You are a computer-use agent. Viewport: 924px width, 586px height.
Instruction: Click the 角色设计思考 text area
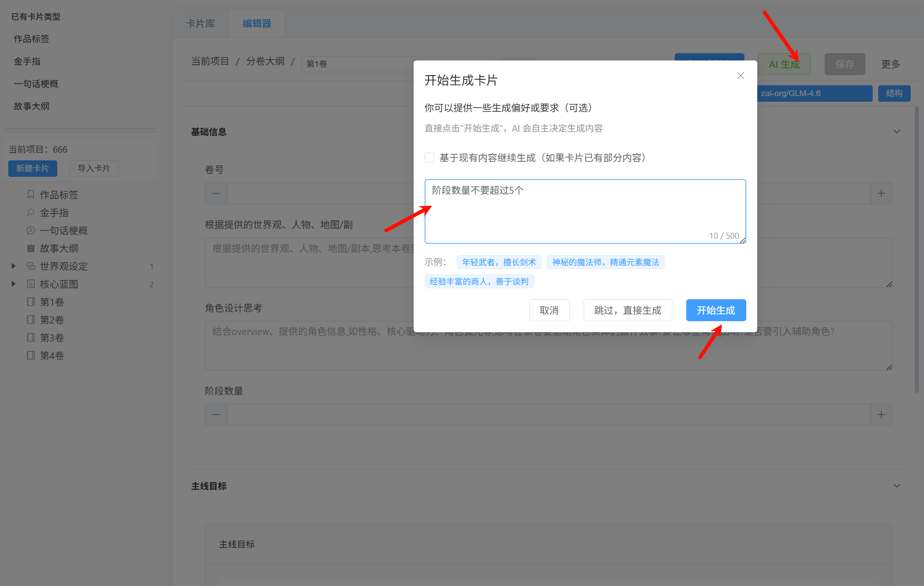pyautogui.click(x=548, y=345)
